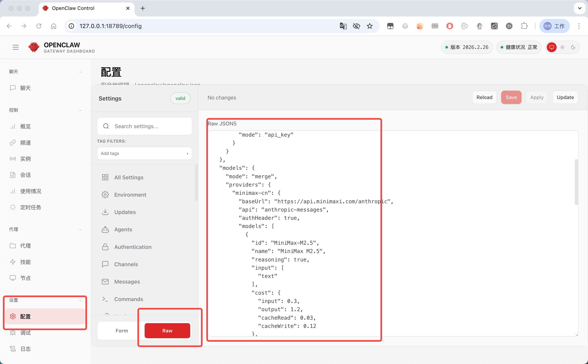Select the system theme monitor toggle

point(551,47)
